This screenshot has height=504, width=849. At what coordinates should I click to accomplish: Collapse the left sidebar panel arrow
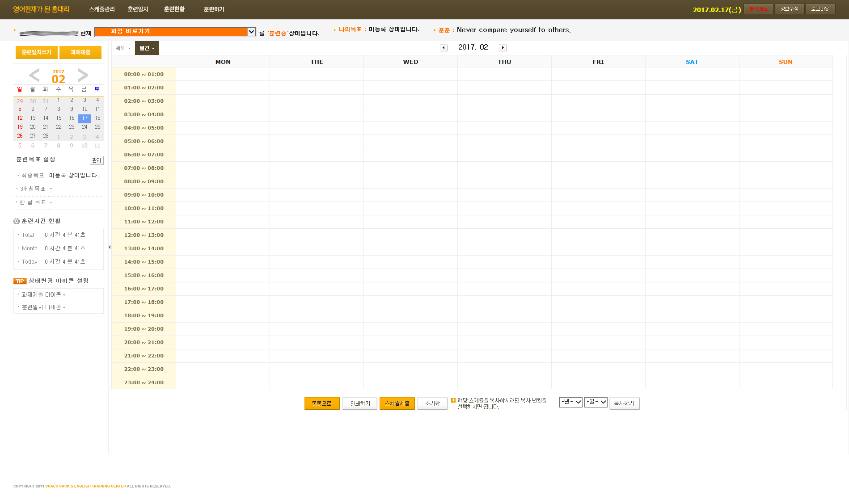[110, 247]
